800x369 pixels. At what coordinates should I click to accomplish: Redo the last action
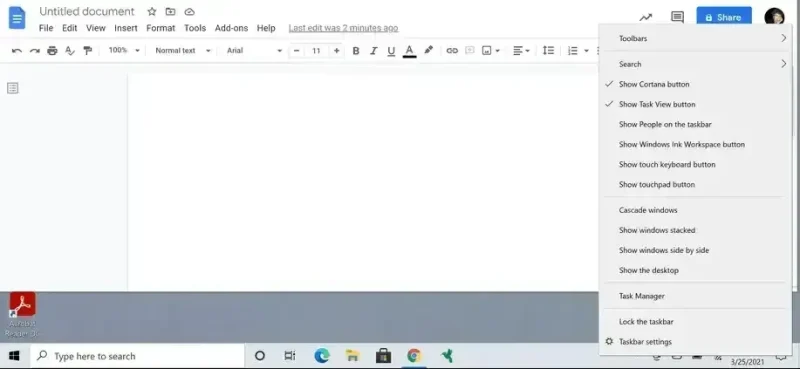pos(35,51)
